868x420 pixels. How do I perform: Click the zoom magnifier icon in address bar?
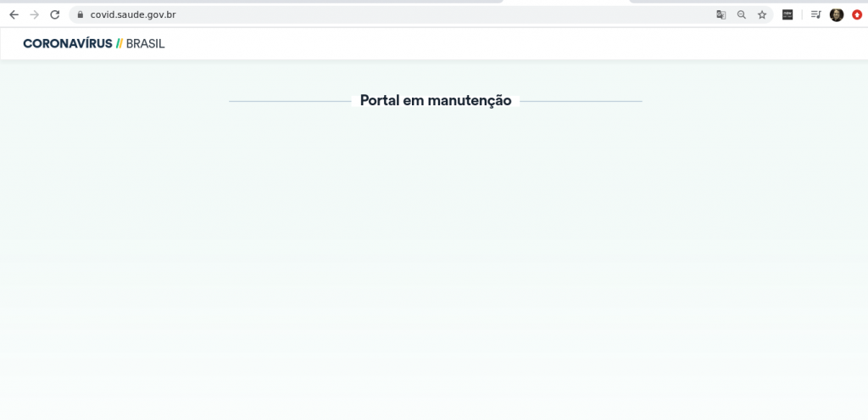click(x=742, y=14)
